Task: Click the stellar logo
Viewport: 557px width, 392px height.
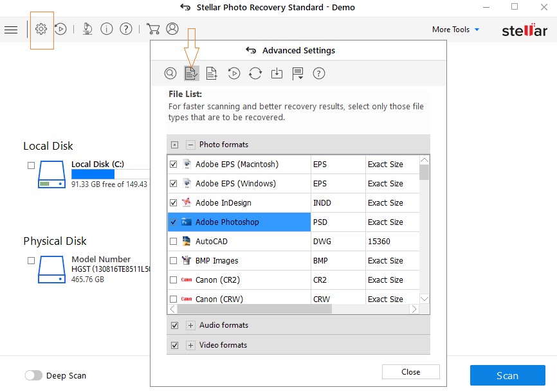Action: pos(524,30)
